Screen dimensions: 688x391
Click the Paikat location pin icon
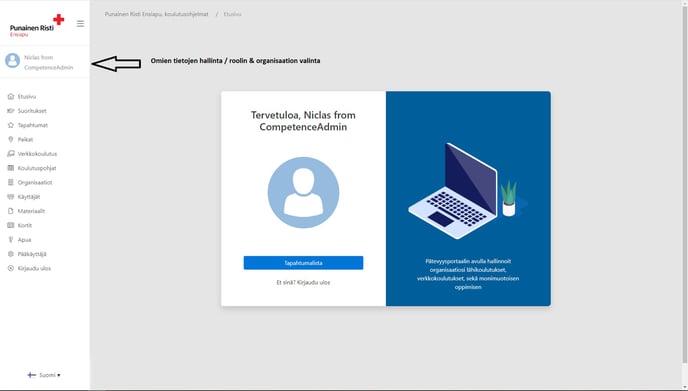click(11, 140)
